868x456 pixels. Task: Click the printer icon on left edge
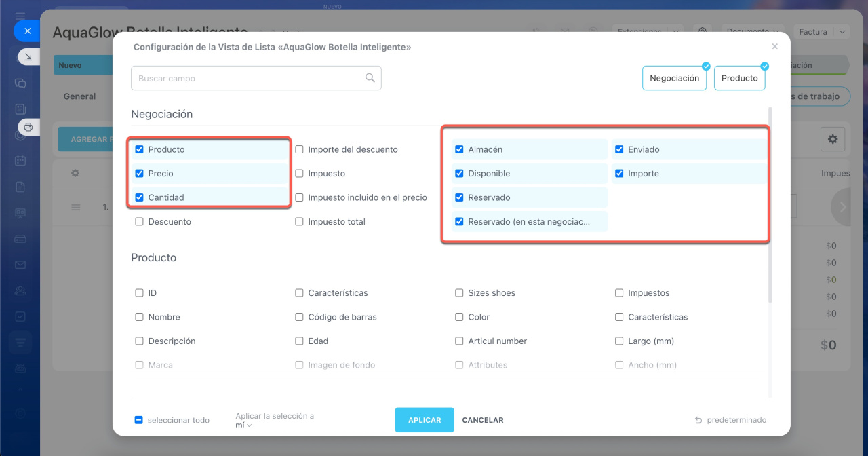tap(28, 127)
